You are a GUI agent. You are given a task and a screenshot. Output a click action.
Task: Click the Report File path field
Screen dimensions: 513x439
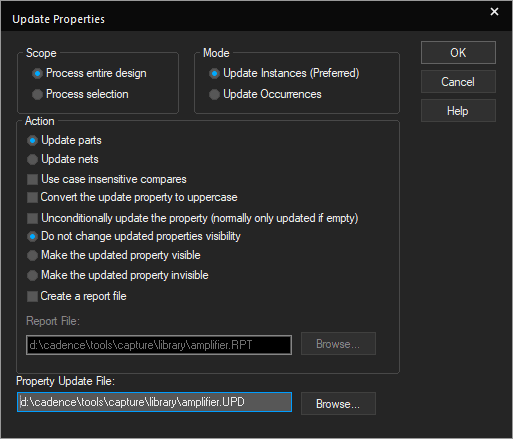point(159,345)
